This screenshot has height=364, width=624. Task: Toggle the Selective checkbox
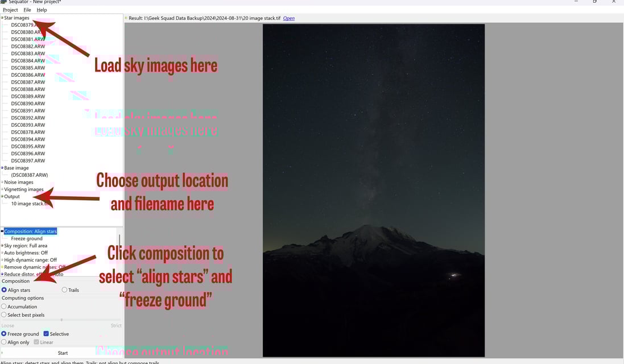tap(46, 334)
